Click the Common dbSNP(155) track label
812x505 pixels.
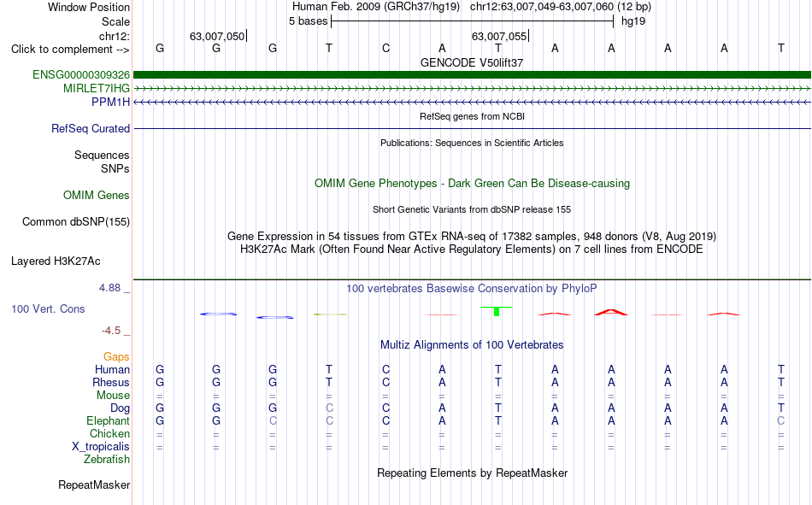click(76, 221)
